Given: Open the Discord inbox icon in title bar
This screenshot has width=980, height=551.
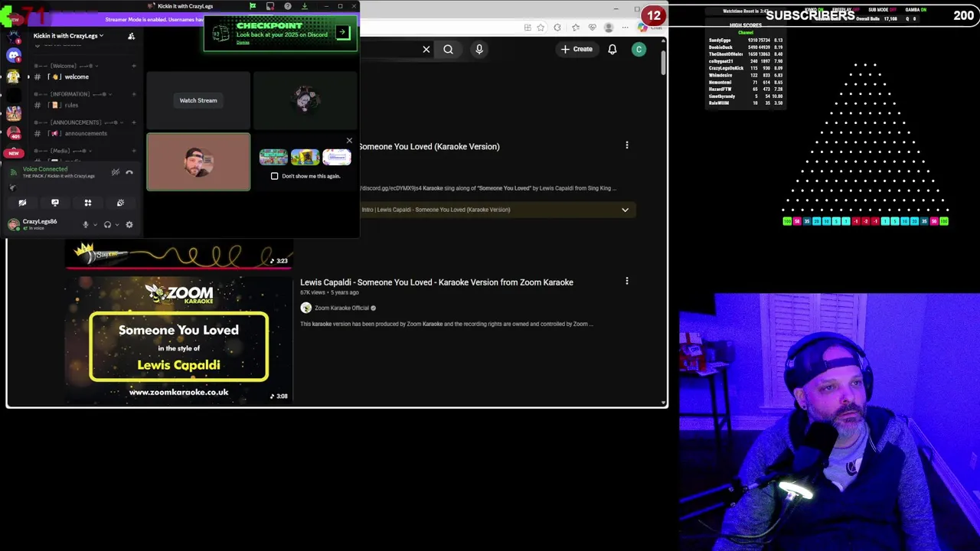Looking at the screenshot, I should [269, 6].
